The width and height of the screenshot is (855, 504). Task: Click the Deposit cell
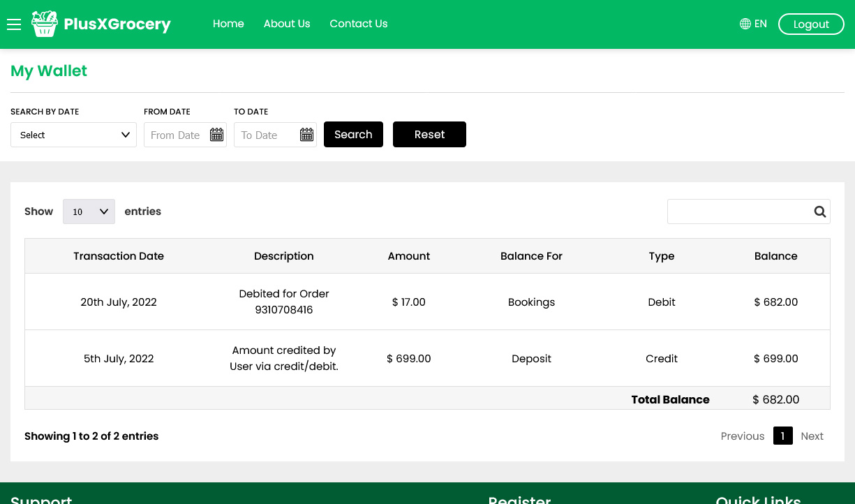click(x=531, y=359)
